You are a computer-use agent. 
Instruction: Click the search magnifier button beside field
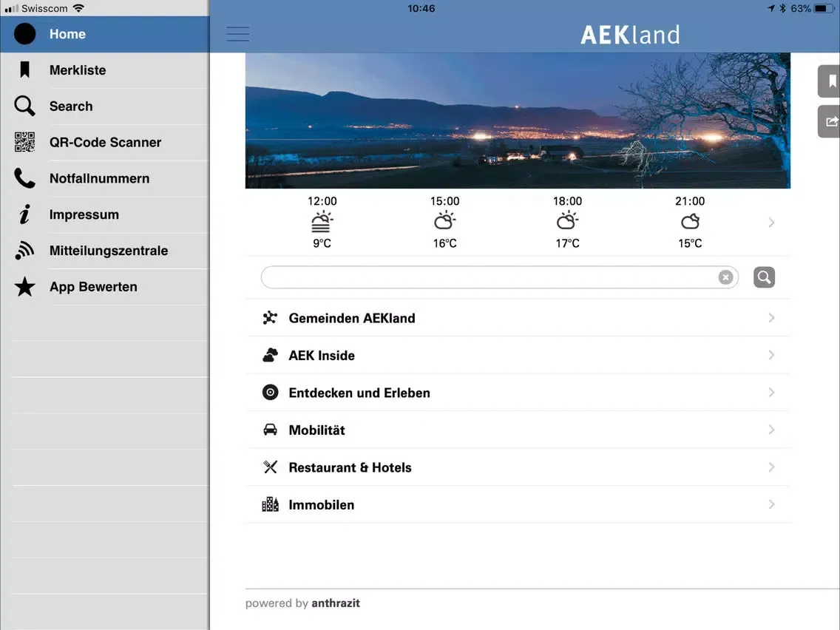764,277
